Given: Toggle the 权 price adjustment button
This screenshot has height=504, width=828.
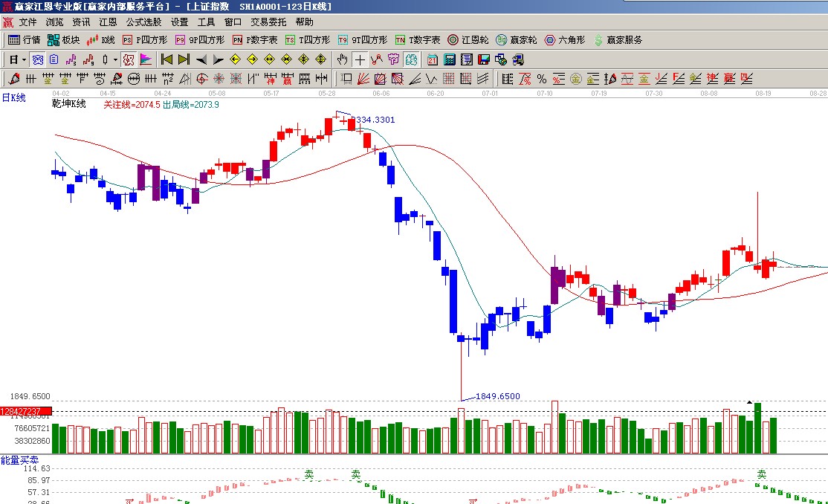Looking at the screenshot, I should [x=129, y=59].
